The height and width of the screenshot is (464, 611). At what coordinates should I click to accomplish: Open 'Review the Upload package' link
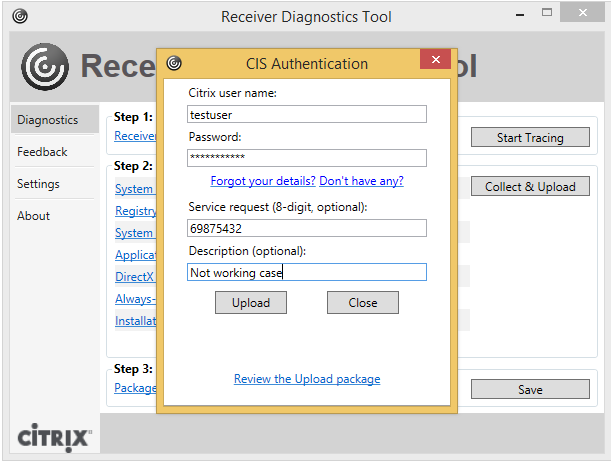[307, 379]
